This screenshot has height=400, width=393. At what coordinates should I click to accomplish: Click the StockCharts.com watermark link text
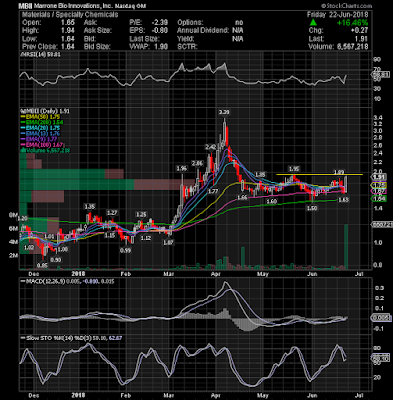pos(346,6)
